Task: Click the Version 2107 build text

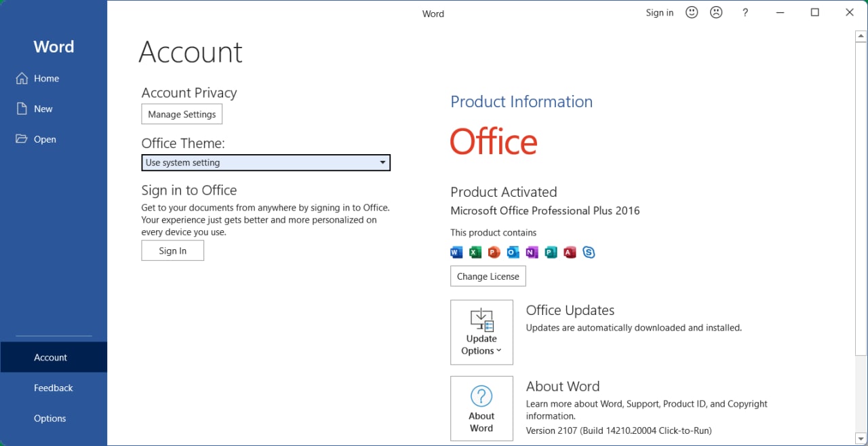Action: (619, 430)
